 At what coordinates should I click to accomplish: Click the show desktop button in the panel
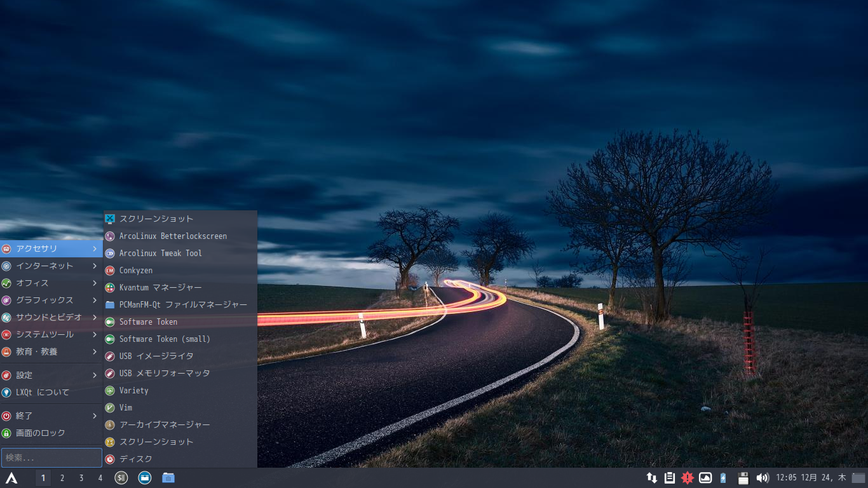pos(858,478)
